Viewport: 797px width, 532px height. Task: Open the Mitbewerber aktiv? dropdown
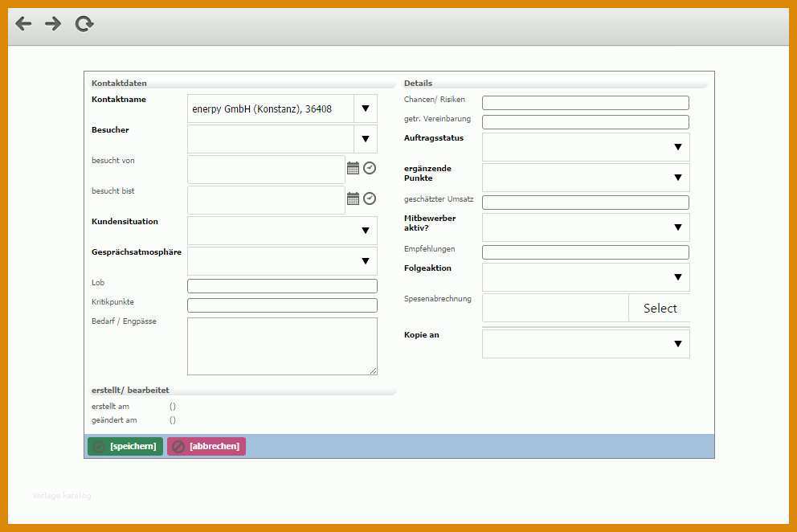click(586, 227)
